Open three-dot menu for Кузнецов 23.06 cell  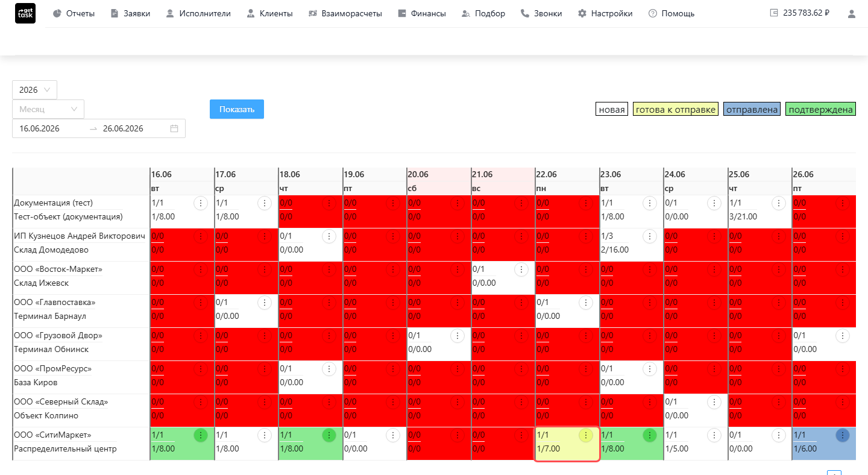649,236
